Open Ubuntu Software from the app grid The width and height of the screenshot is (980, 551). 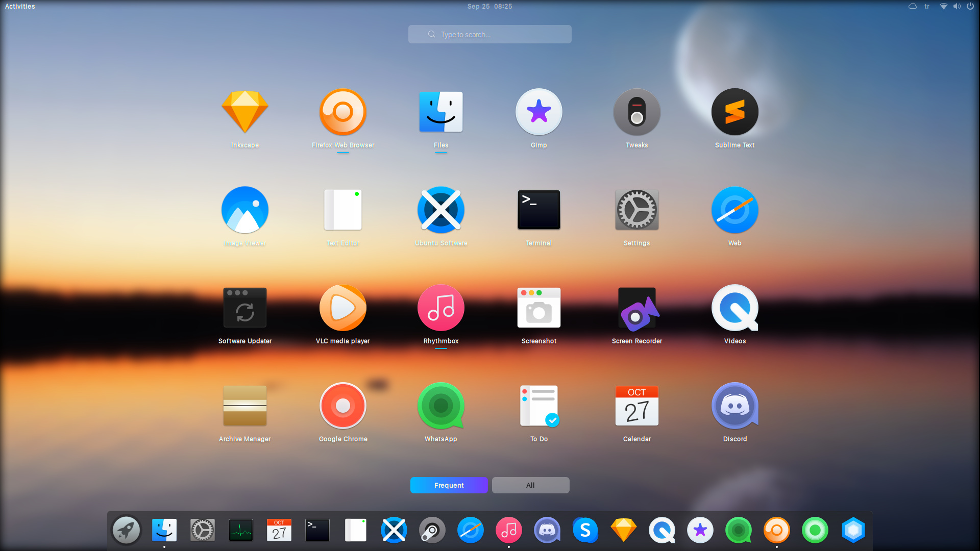click(441, 210)
